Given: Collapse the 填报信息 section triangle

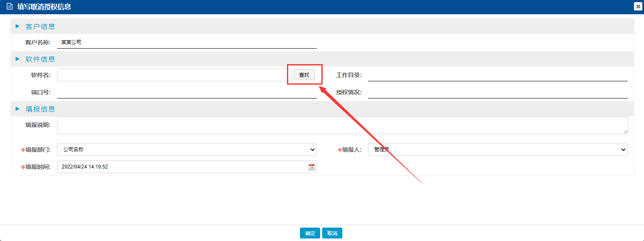Looking at the screenshot, I should pyautogui.click(x=18, y=109).
